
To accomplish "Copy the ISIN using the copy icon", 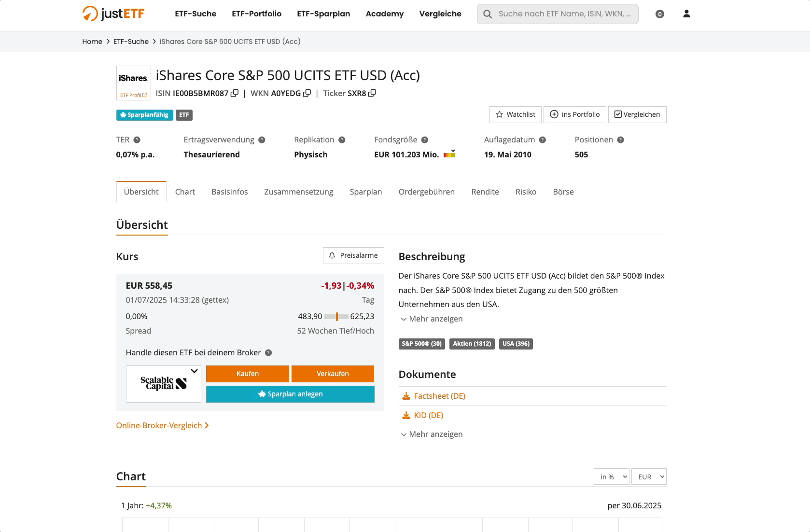I will pyautogui.click(x=235, y=93).
